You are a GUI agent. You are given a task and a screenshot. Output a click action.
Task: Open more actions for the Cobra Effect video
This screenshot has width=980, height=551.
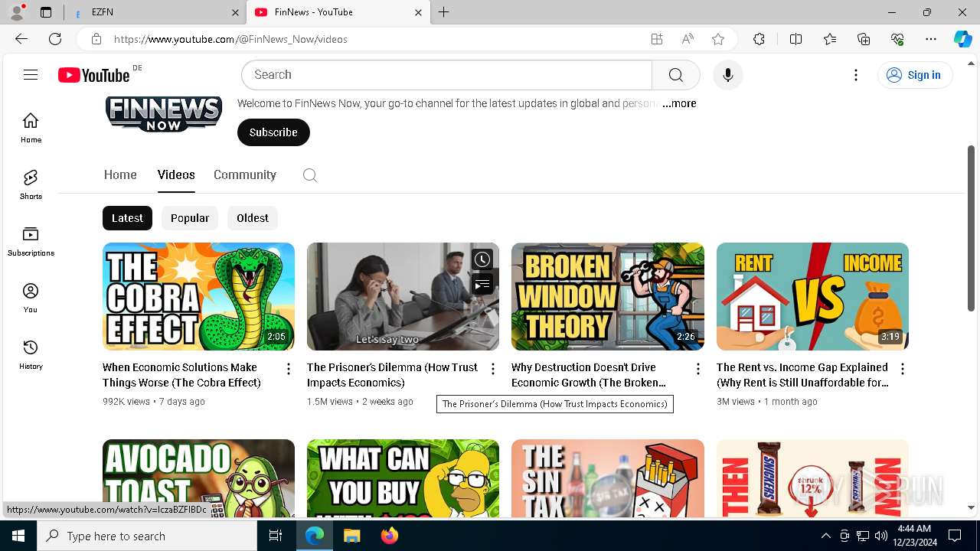pos(289,369)
